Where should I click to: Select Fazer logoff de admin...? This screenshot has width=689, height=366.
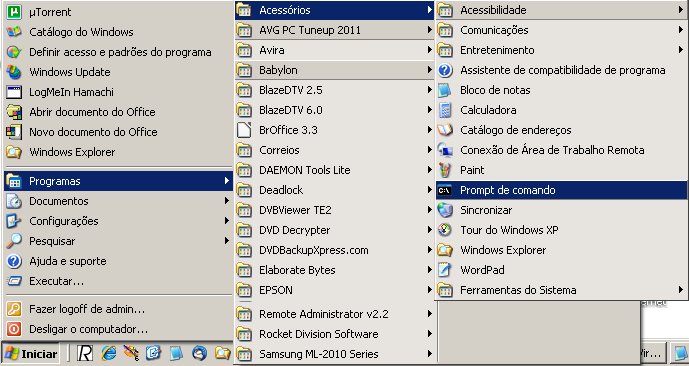(118, 309)
